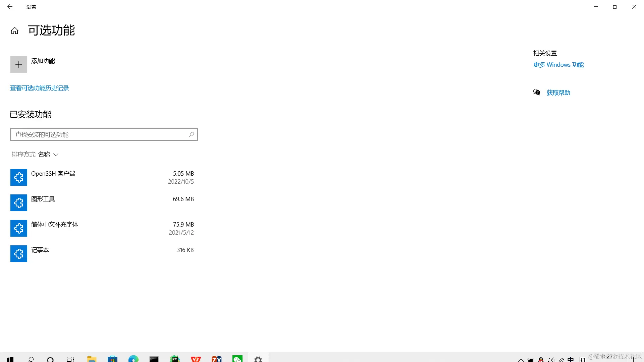
Task: Open 更多 Windows 功能 link
Action: click(558, 65)
